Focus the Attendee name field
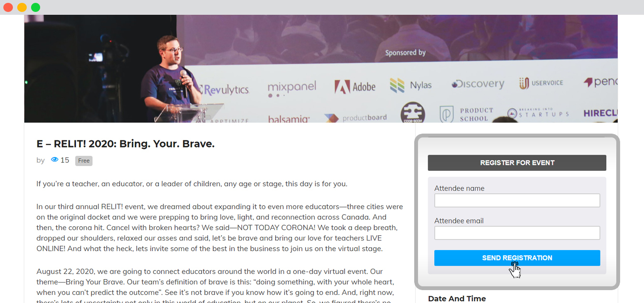Image resolution: width=644 pixels, height=303 pixels. (517, 200)
